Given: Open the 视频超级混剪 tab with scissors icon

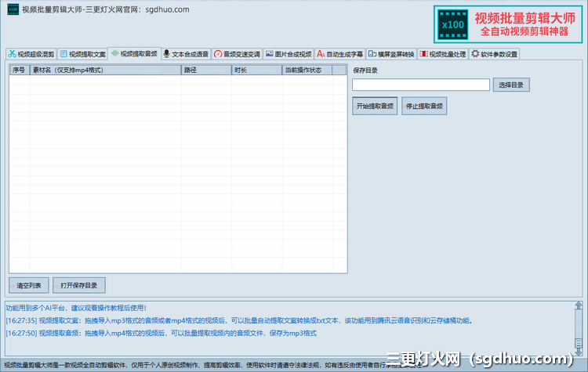Looking at the screenshot, I should (31, 54).
